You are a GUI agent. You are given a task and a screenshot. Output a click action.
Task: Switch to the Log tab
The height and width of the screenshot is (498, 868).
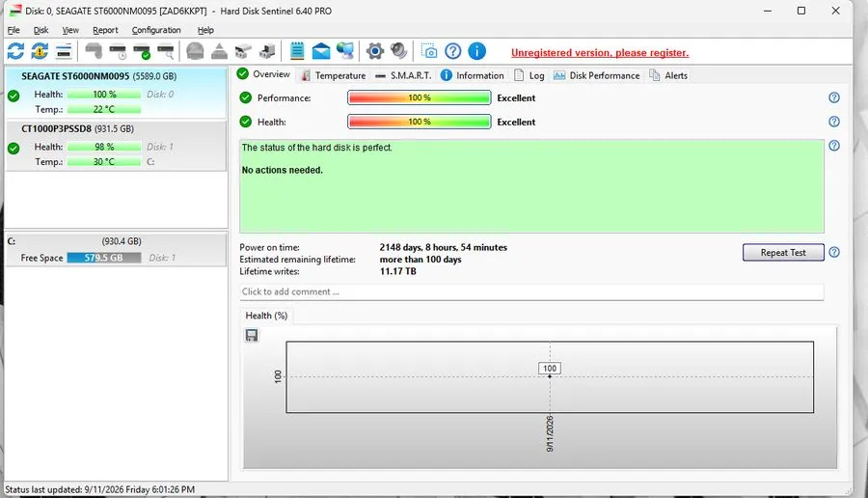point(529,75)
